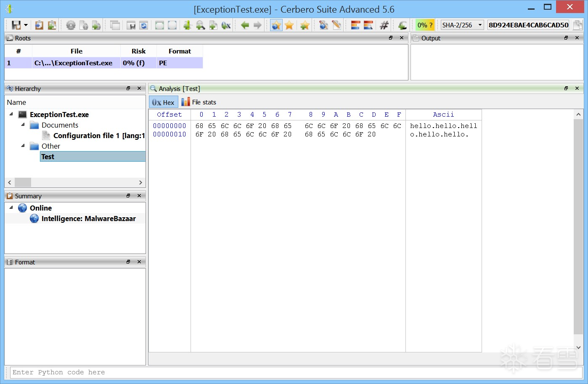Select the ExceptionTest.exe row in Roots

[103, 63]
